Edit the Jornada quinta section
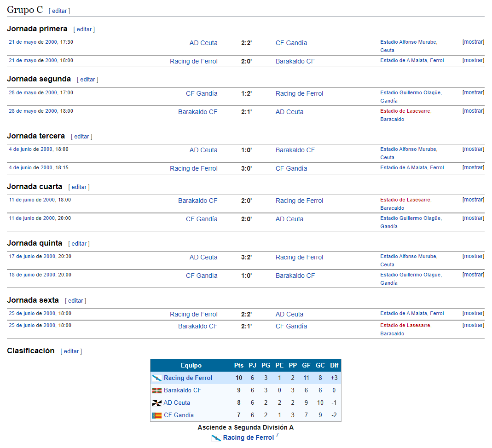 pos(79,244)
